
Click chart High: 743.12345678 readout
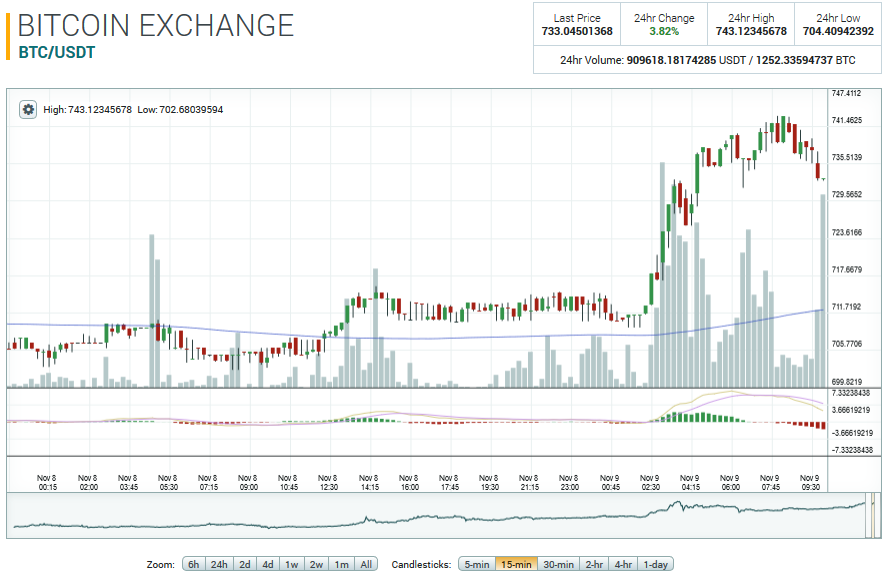pyautogui.click(x=87, y=110)
